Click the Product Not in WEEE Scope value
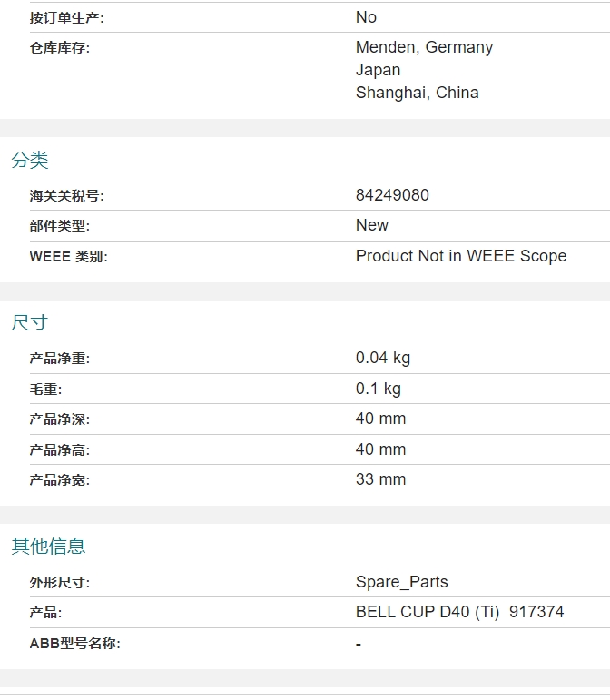Screen dimensions: 610x700 pyautogui.click(x=461, y=256)
